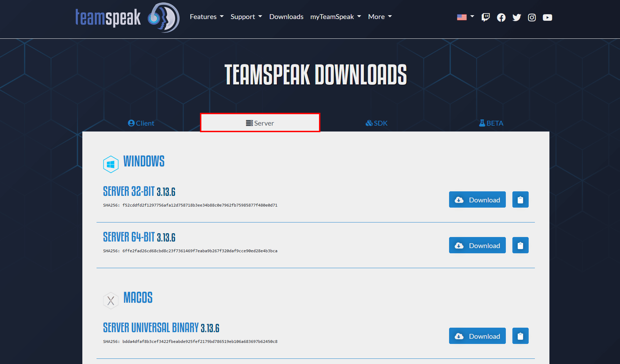Screen dimensions: 620x364
Task: Click the US flag language icon
Action: [462, 17]
